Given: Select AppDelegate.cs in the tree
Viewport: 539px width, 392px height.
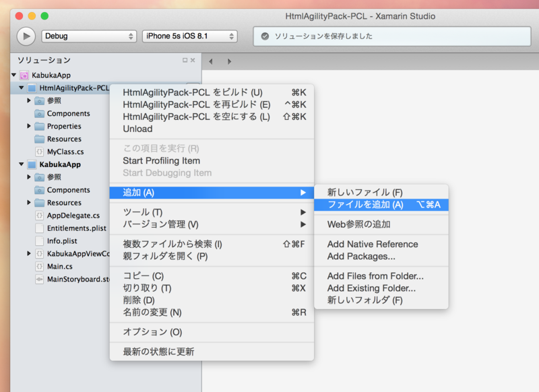Looking at the screenshot, I should (x=73, y=216).
